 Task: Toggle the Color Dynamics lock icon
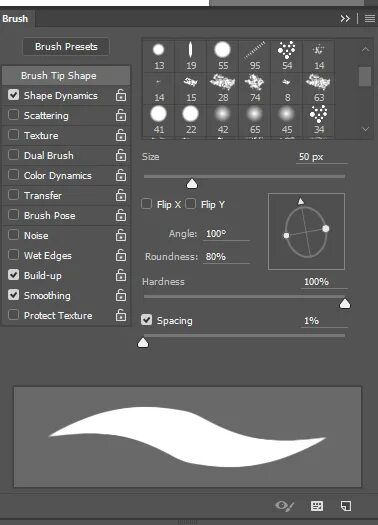click(x=121, y=175)
